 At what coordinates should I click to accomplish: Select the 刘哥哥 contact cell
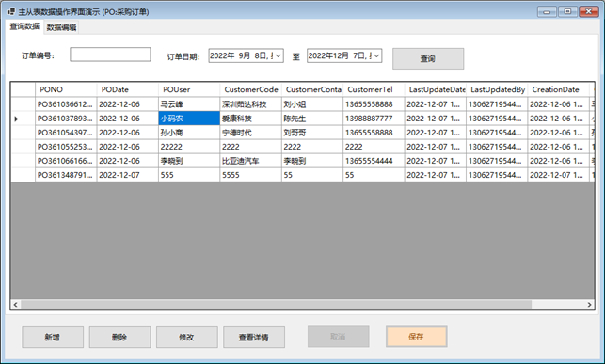(312, 133)
